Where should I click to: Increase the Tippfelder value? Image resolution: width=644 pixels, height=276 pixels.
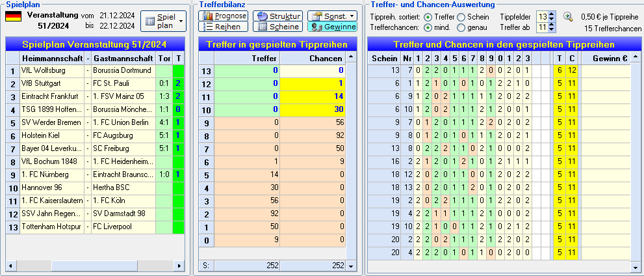pyautogui.click(x=552, y=14)
